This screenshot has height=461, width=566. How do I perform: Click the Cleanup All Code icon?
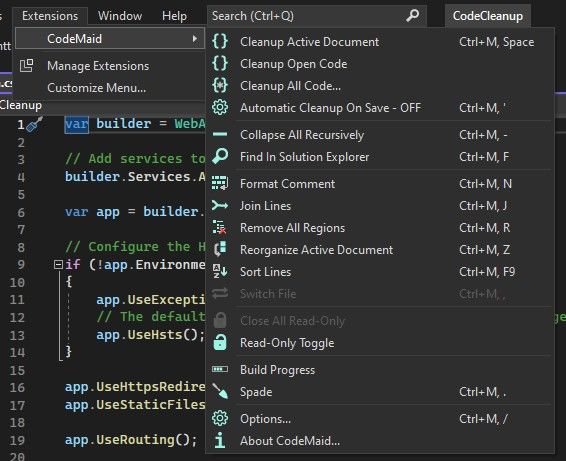point(220,86)
